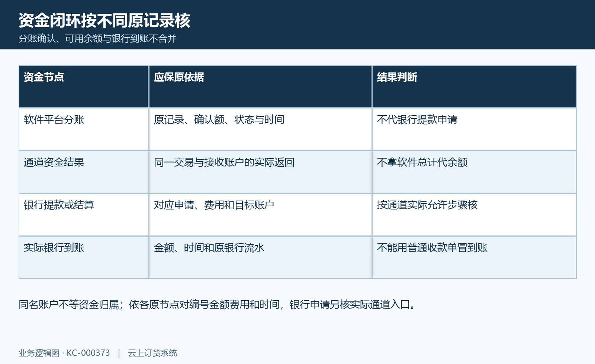595x364 pixels.
Task: Select column header 资金节点
Action: (84, 87)
